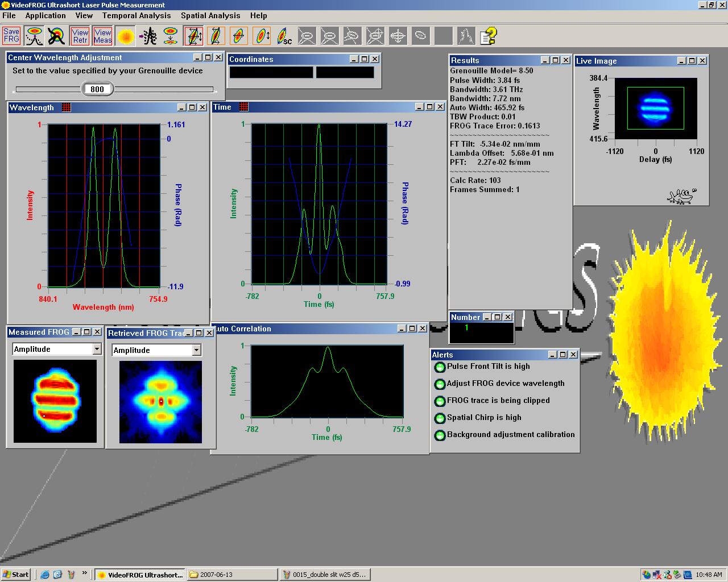Click the View Meas toolbar button

click(103, 36)
